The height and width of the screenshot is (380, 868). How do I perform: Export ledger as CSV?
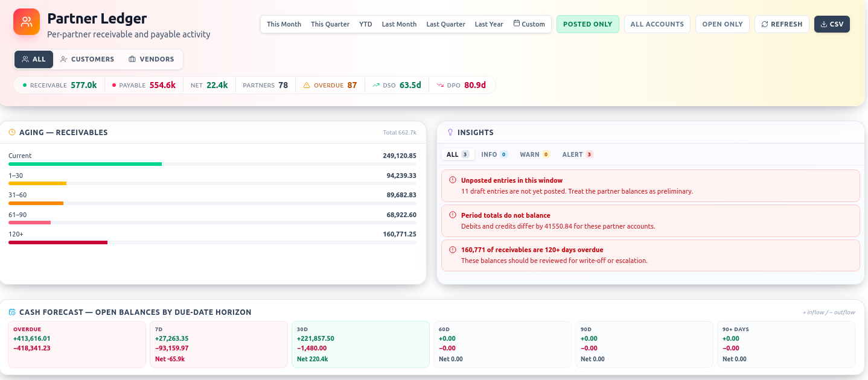pyautogui.click(x=832, y=24)
